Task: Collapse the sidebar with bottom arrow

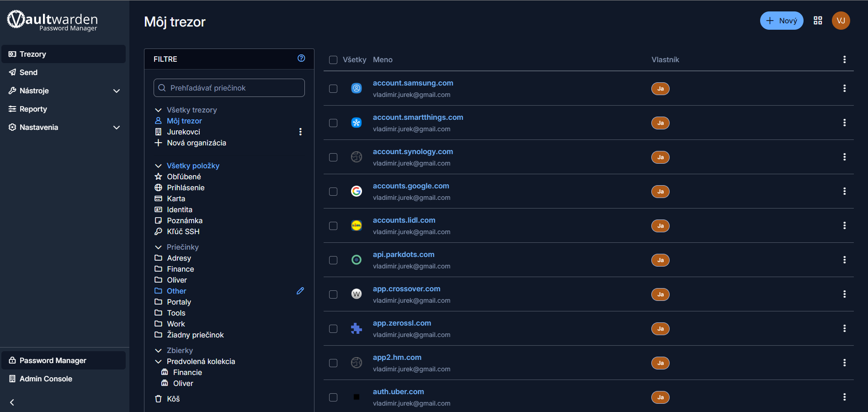Action: point(12,402)
